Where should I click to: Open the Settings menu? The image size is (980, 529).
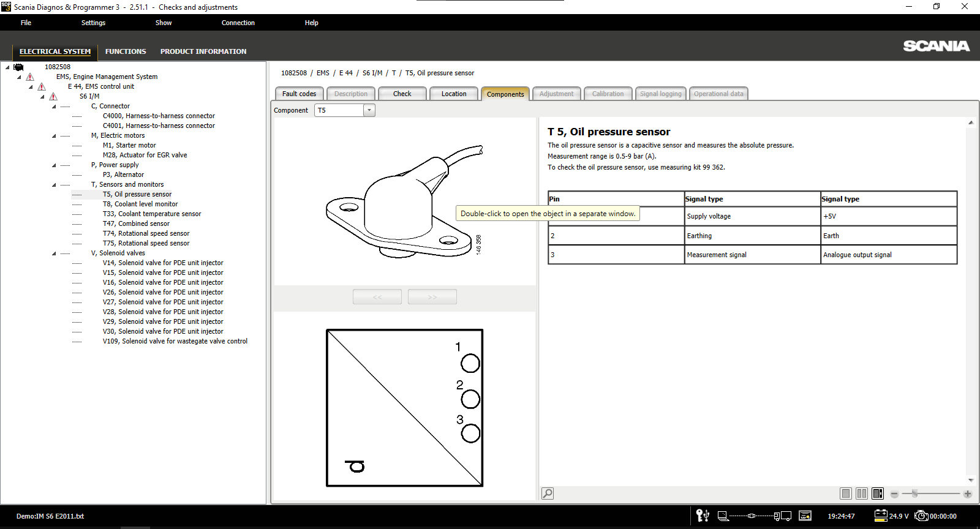pos(93,23)
